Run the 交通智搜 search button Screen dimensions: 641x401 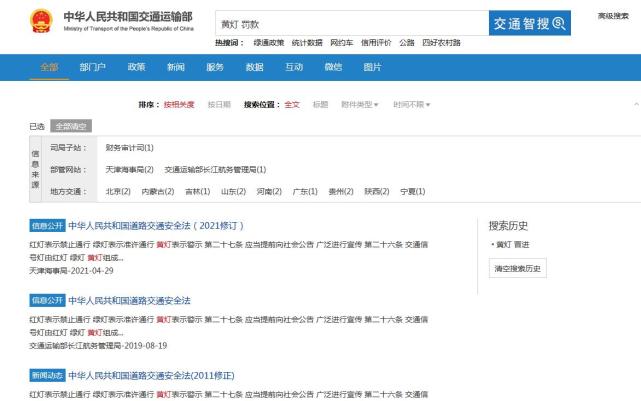[529, 23]
